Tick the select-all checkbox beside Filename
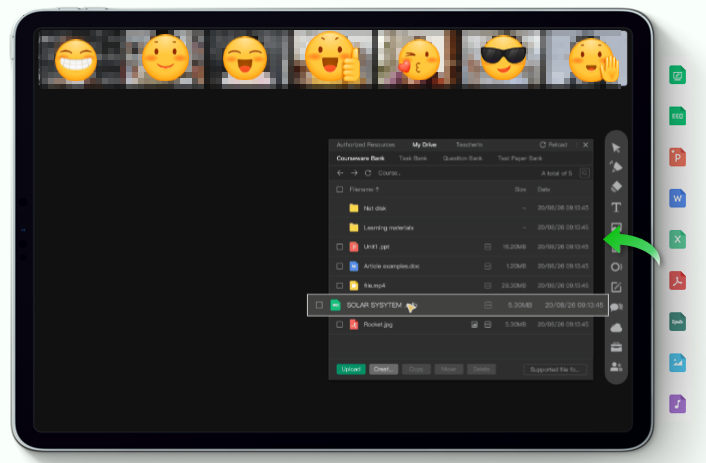This screenshot has width=706, height=463. [x=339, y=190]
